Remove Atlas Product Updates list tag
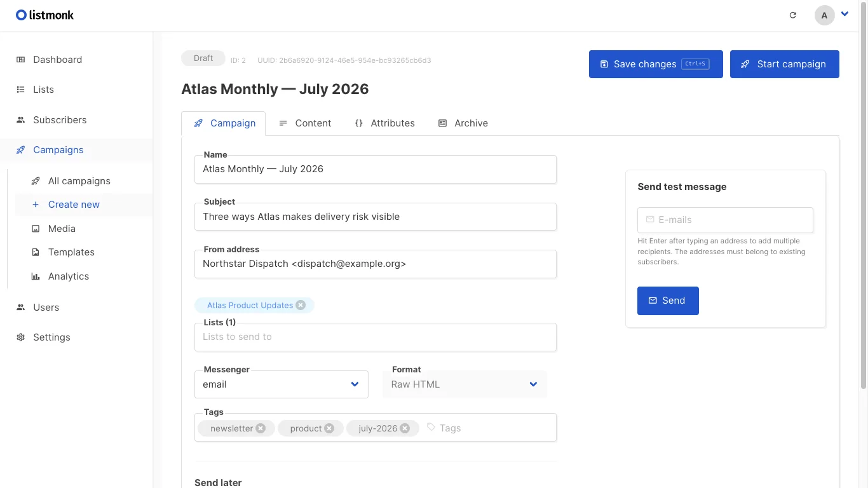This screenshot has width=868, height=488. click(301, 305)
